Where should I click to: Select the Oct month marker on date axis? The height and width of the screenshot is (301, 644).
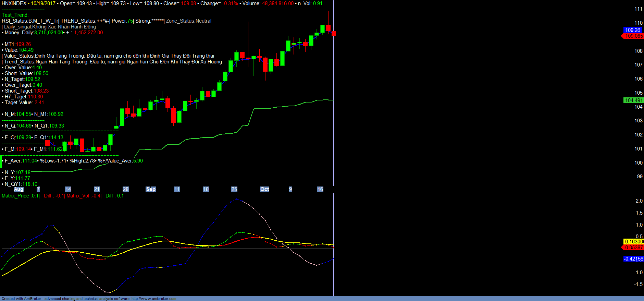tap(264, 189)
